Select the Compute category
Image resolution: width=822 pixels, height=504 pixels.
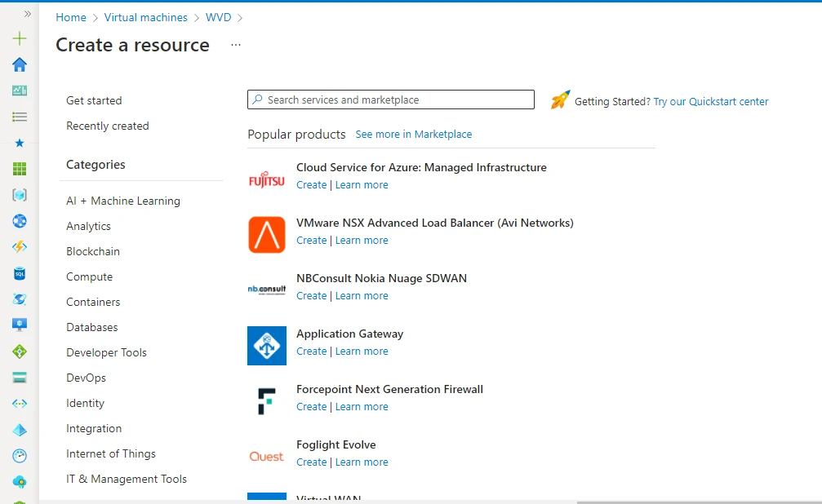click(89, 276)
